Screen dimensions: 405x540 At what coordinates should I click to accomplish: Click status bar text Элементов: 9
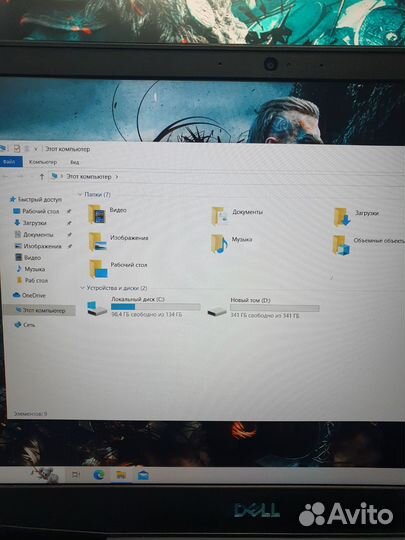click(x=30, y=413)
